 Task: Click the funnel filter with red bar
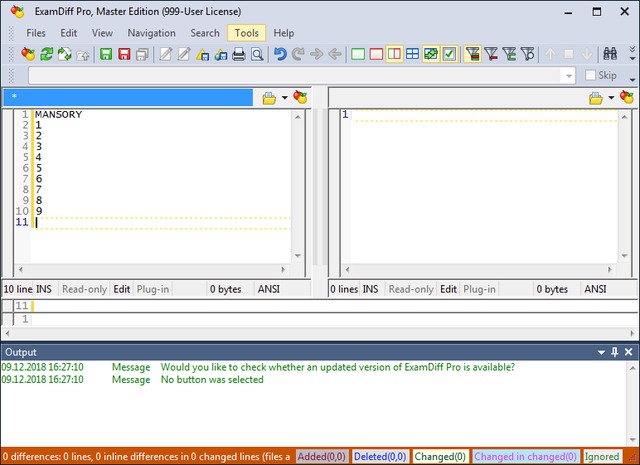pos(491,54)
